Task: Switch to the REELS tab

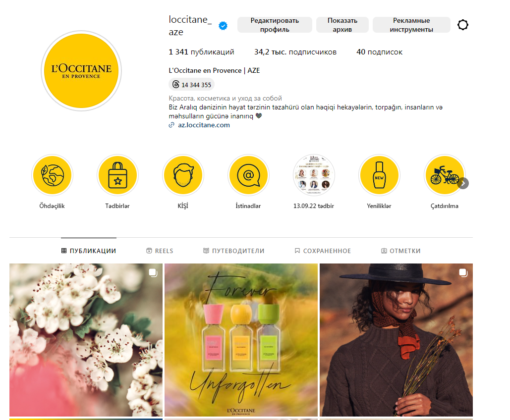Action: point(160,251)
